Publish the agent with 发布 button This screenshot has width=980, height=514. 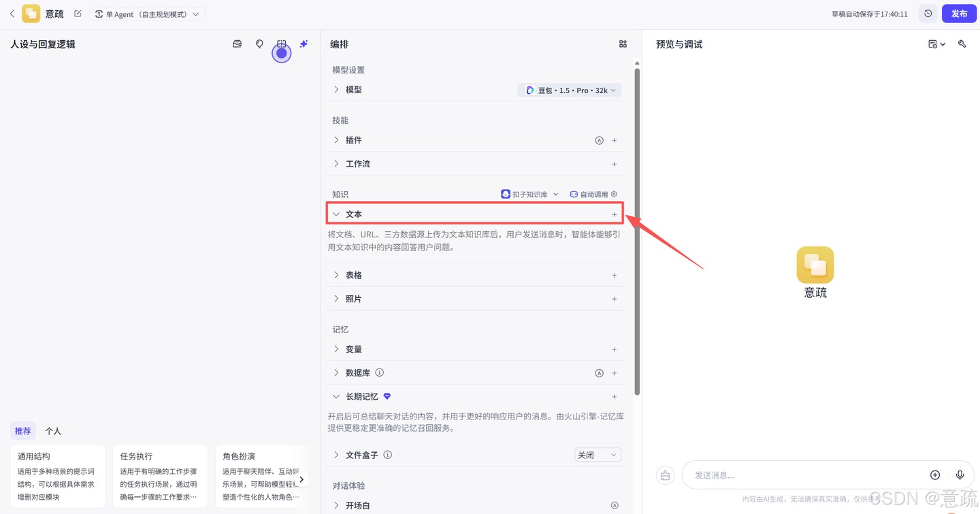[x=959, y=14]
